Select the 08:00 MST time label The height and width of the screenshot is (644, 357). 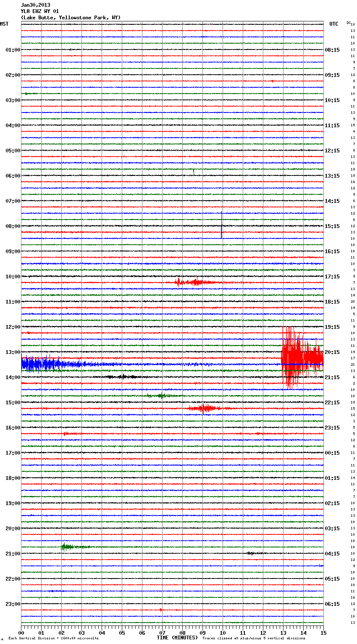tap(13, 226)
